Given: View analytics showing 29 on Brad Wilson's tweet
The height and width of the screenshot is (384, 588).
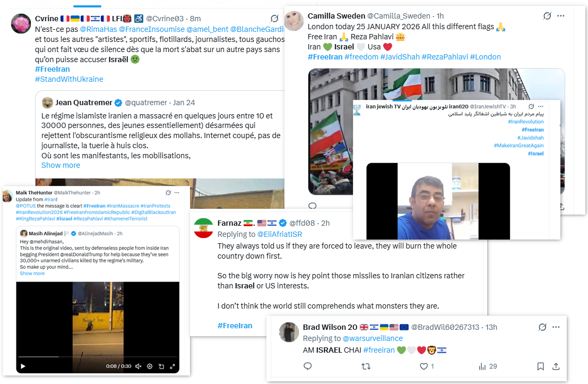Looking at the screenshot, I should click(488, 366).
